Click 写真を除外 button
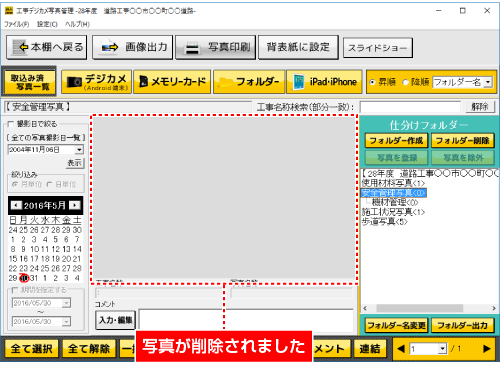Screen dimensions: 500x366 tap(462, 158)
